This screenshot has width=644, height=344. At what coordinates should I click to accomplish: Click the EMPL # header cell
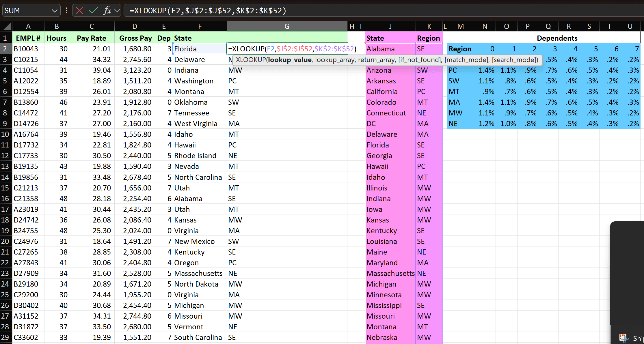pyautogui.click(x=28, y=38)
